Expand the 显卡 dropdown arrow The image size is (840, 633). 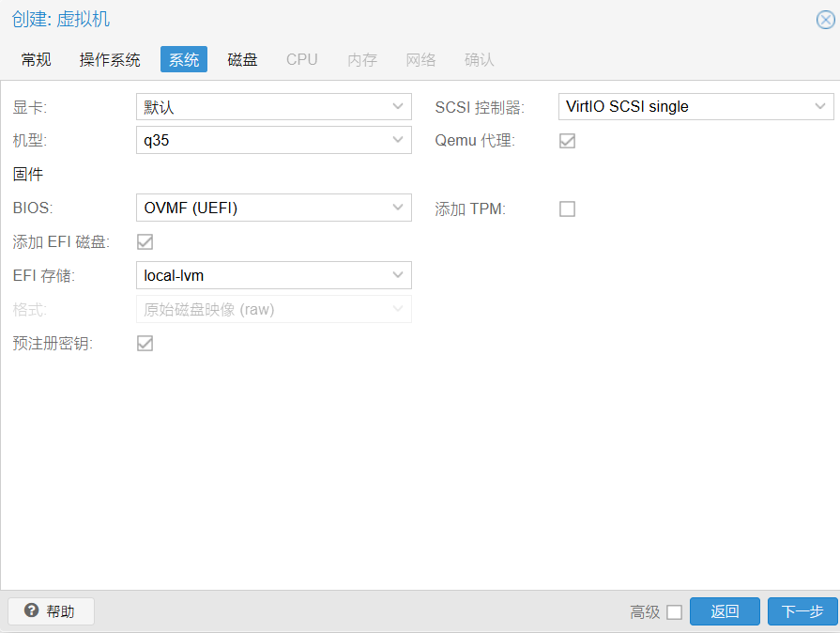click(x=398, y=107)
